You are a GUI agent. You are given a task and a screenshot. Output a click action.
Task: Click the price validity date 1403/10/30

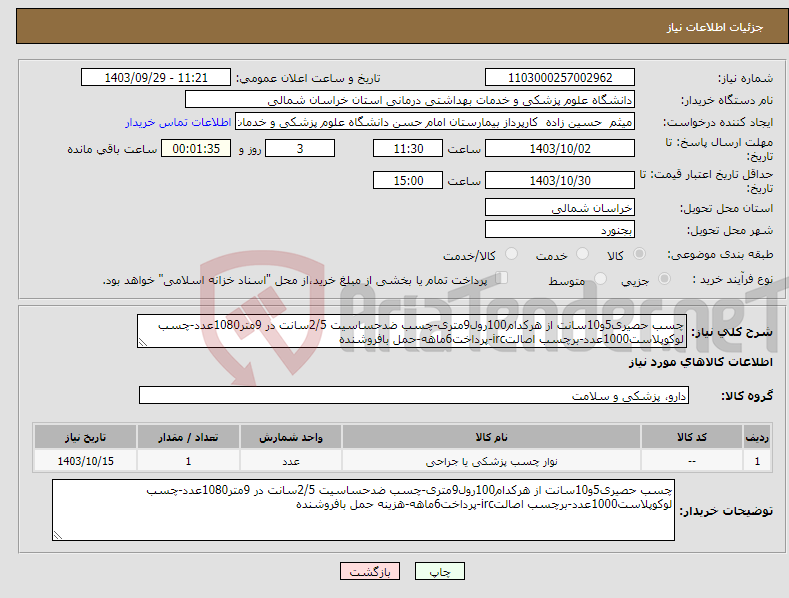click(560, 180)
